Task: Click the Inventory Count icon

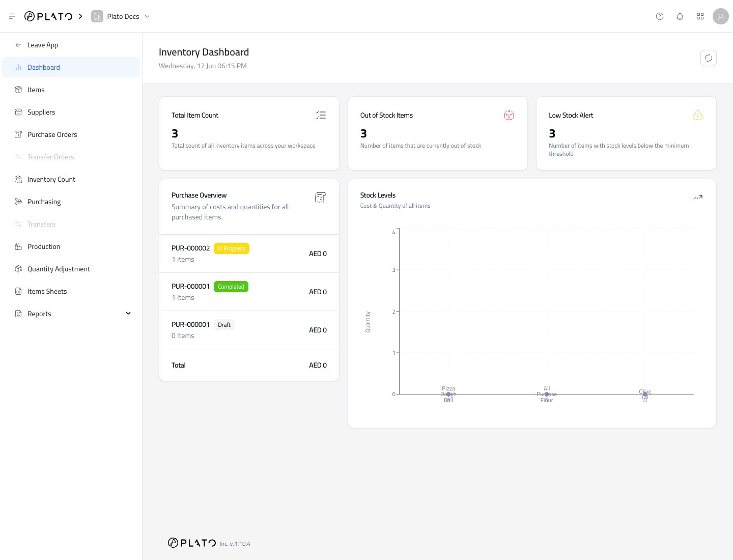Action: [18, 179]
